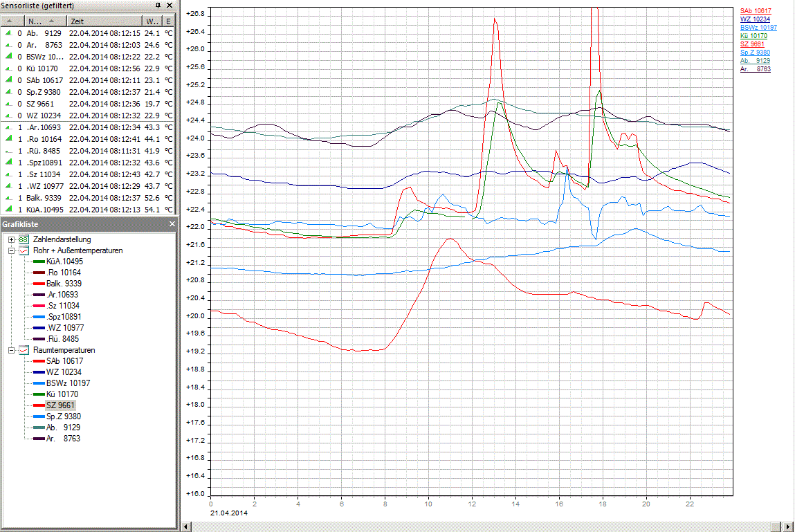Click the signal icon of the .Sz 11034 sensor row
Viewport: 795px width, 532px height.
point(8,174)
